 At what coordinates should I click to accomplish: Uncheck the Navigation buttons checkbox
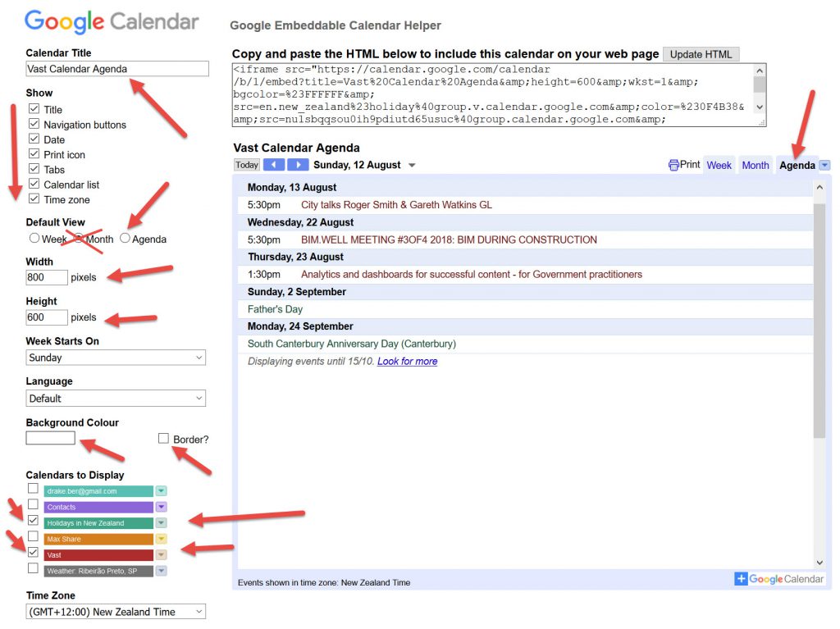34,124
